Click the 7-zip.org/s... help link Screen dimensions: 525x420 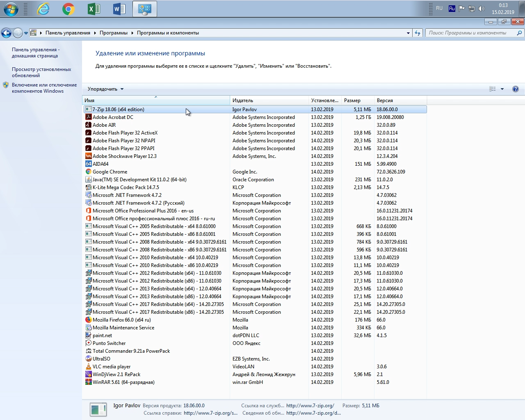[210, 413]
